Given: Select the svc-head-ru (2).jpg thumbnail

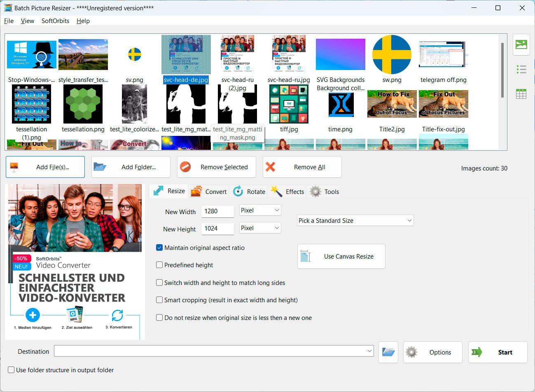Looking at the screenshot, I should tap(238, 54).
